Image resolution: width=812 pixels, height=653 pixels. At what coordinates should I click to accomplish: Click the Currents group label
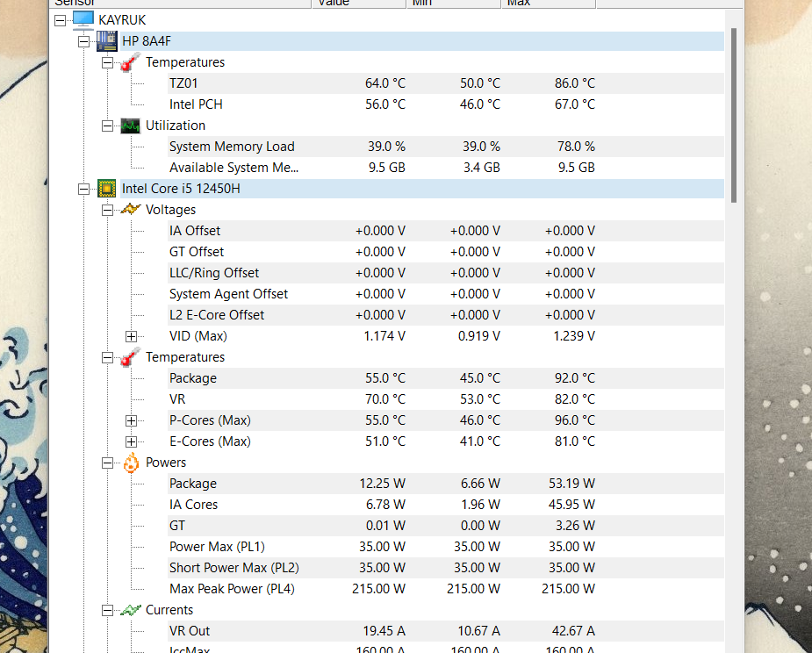point(169,610)
